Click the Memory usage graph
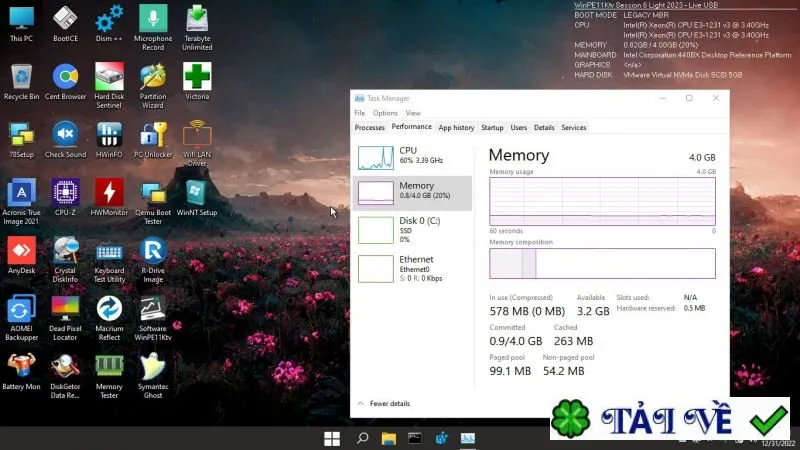This screenshot has width=800, height=450. tap(602, 202)
